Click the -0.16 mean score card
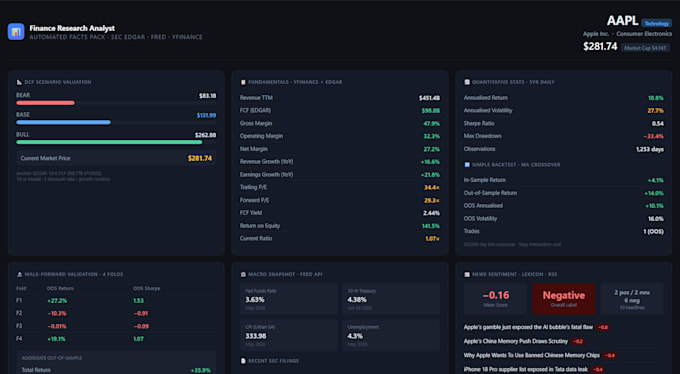Screen dimensions: 680x374 point(496,299)
